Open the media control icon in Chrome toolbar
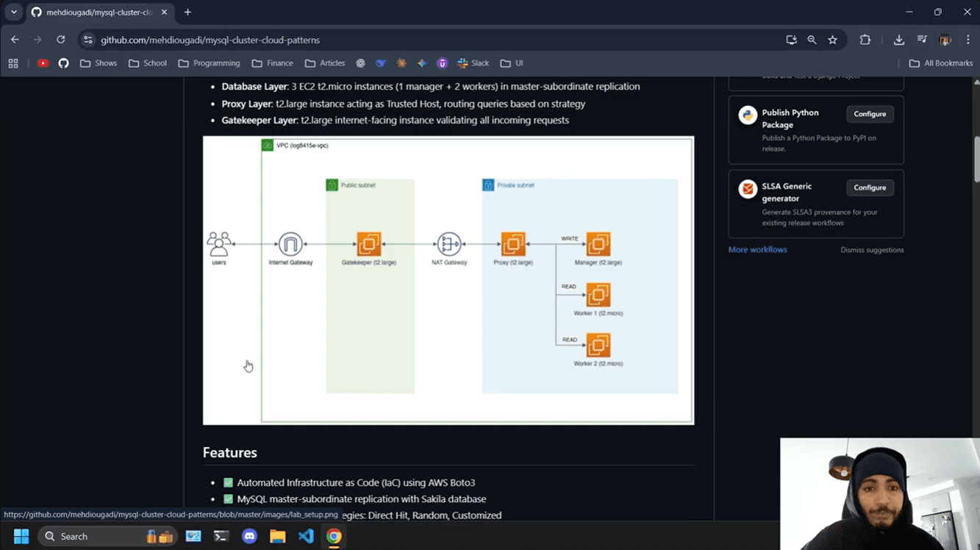980x550 pixels. pos(922,40)
